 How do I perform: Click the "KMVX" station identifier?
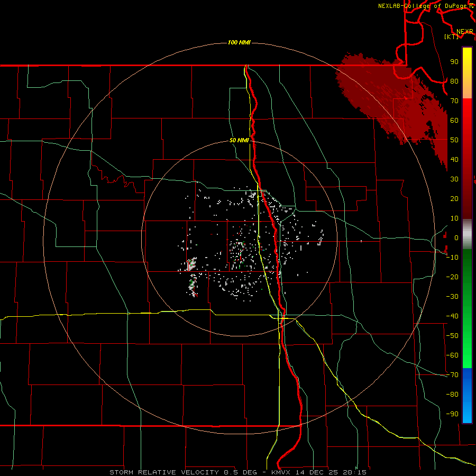[x=281, y=472]
